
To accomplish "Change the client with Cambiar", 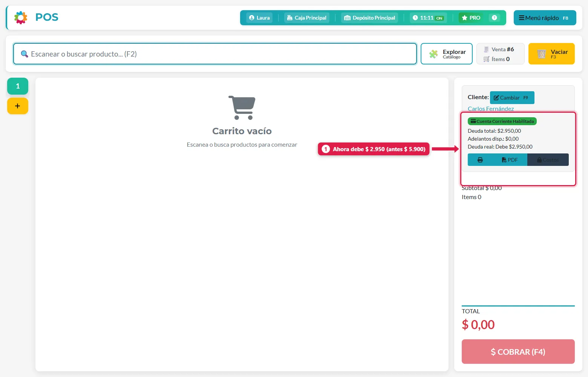I will pyautogui.click(x=512, y=98).
